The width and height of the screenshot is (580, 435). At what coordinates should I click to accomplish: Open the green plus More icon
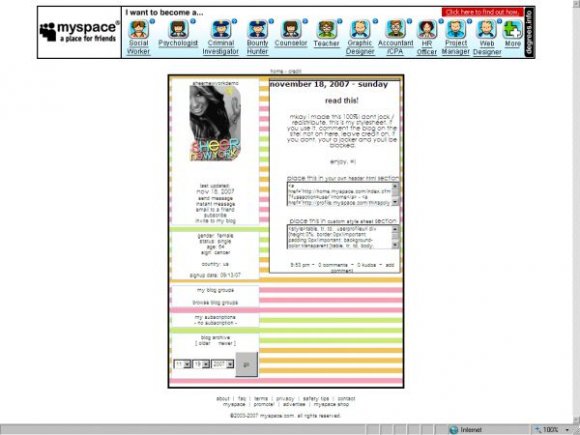(x=513, y=29)
